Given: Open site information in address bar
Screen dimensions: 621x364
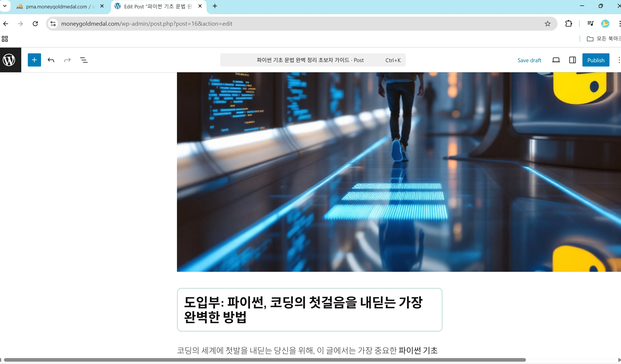Looking at the screenshot, I should pos(53,24).
